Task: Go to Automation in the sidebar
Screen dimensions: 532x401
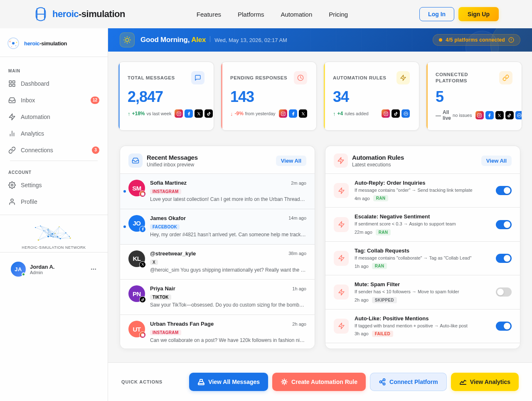Action: [x=54, y=117]
